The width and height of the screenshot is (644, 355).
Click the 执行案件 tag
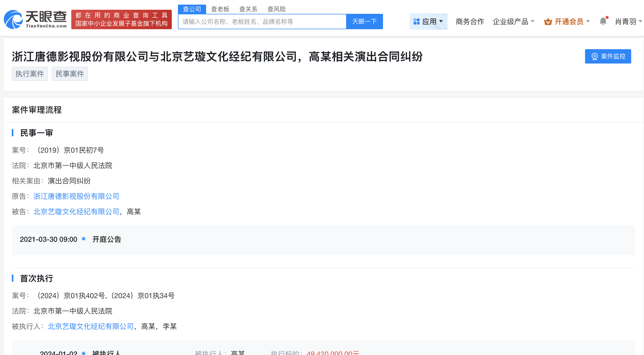(30, 74)
